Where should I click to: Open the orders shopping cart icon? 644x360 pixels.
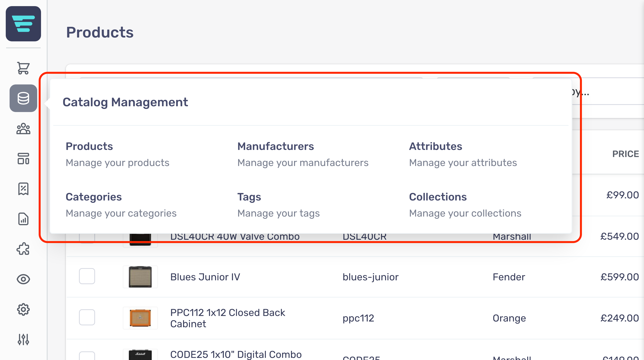coord(23,68)
